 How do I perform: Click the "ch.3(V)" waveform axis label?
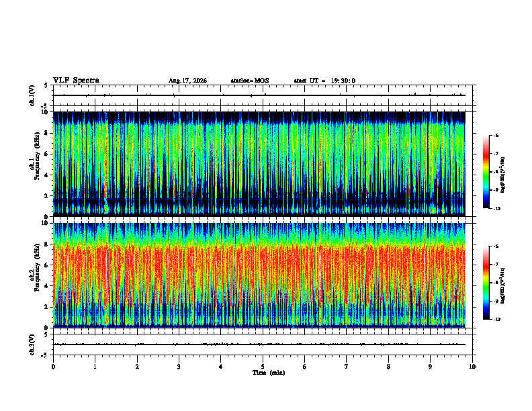point(32,345)
